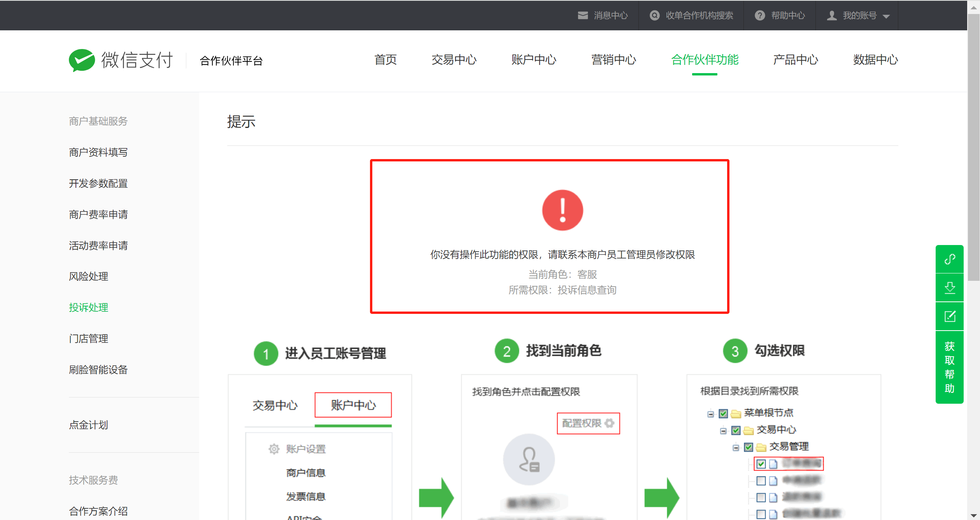
Task: Toggle the 交易管理 tree checkbox
Action: [748, 447]
